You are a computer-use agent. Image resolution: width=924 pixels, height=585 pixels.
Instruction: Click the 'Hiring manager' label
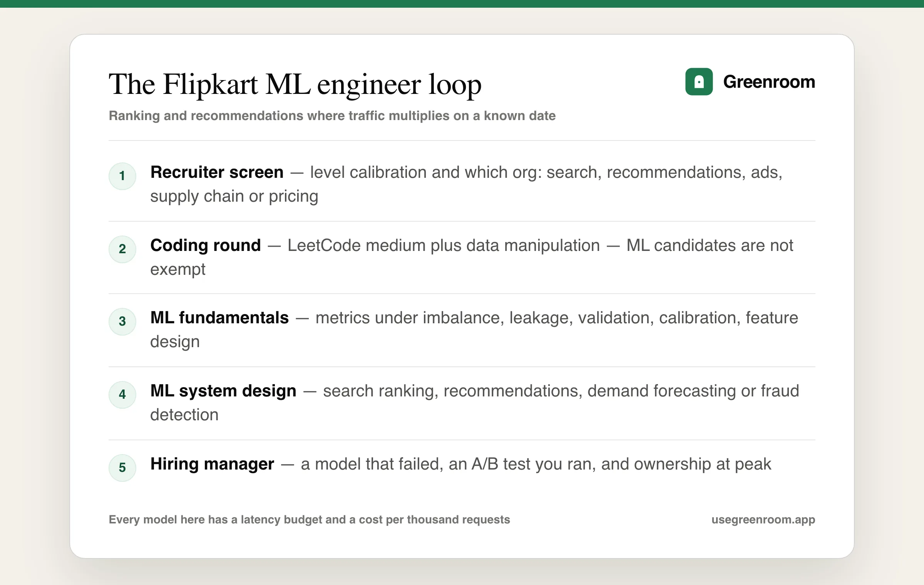click(x=212, y=464)
